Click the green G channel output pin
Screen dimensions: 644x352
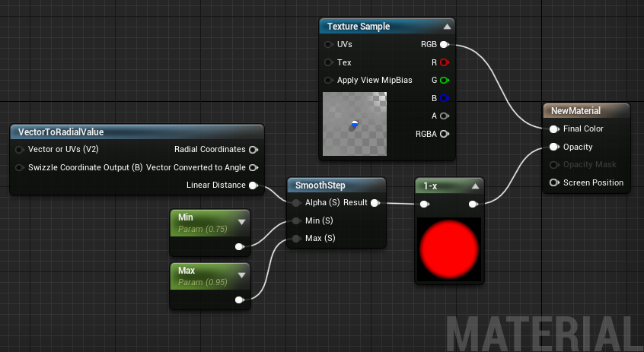point(445,80)
